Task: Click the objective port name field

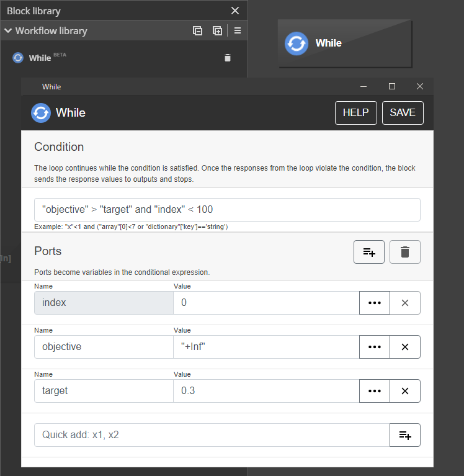Action: click(103, 347)
